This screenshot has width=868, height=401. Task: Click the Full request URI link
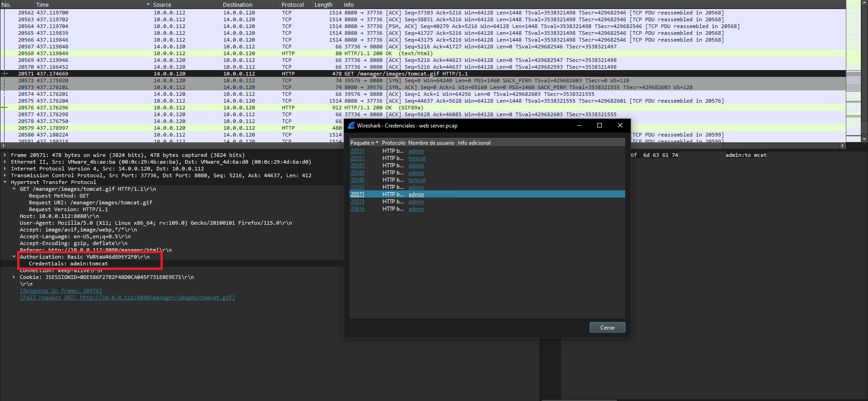coord(127,297)
